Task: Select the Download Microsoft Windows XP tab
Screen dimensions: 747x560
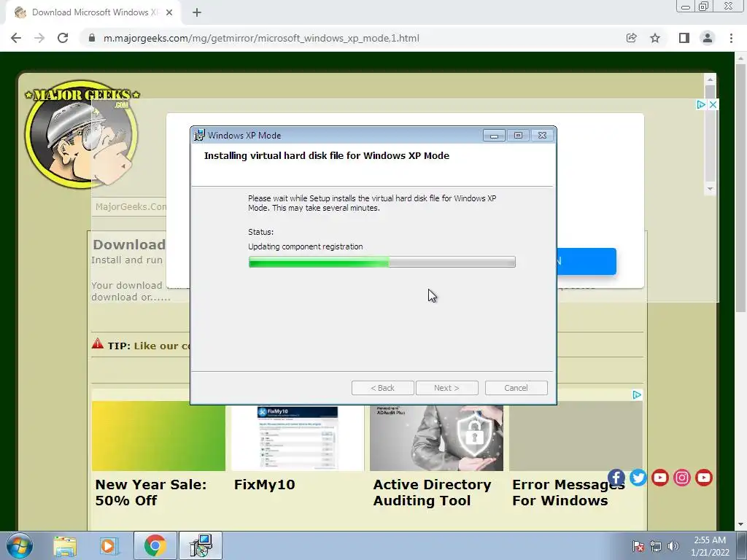Action: (93, 12)
